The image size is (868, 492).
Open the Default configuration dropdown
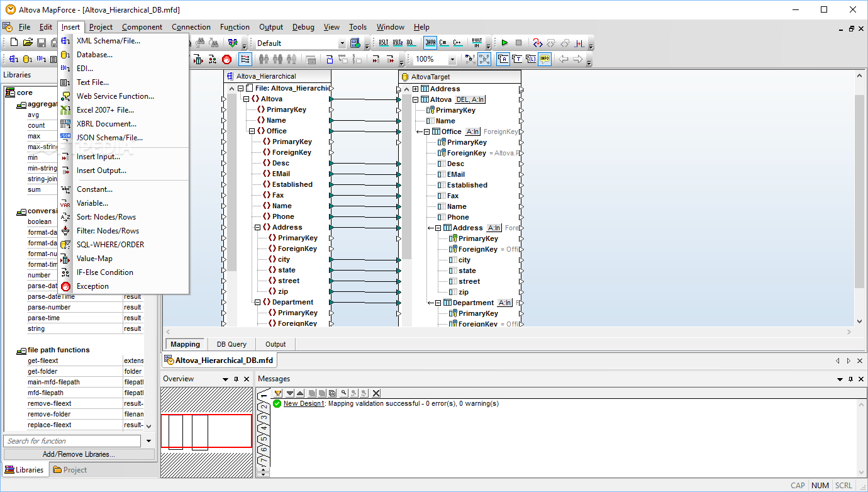(342, 43)
